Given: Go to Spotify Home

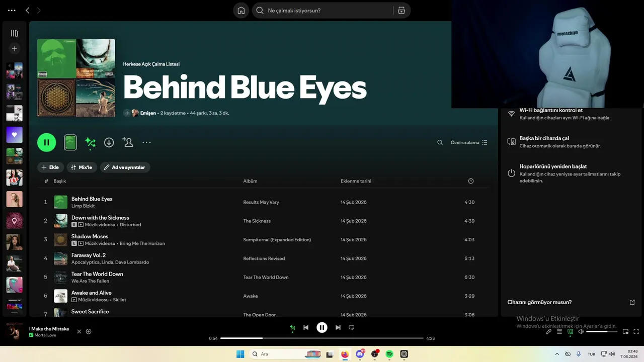Looking at the screenshot, I should 241,11.
